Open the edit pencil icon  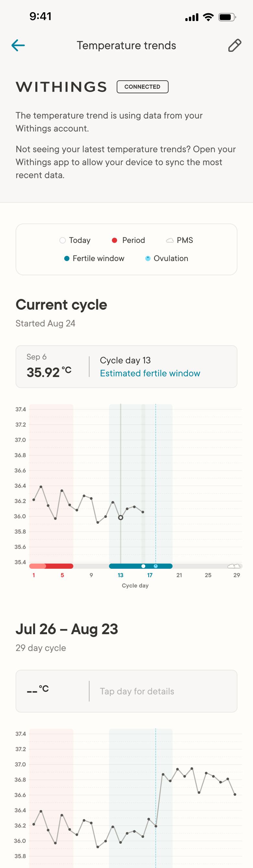pyautogui.click(x=235, y=45)
